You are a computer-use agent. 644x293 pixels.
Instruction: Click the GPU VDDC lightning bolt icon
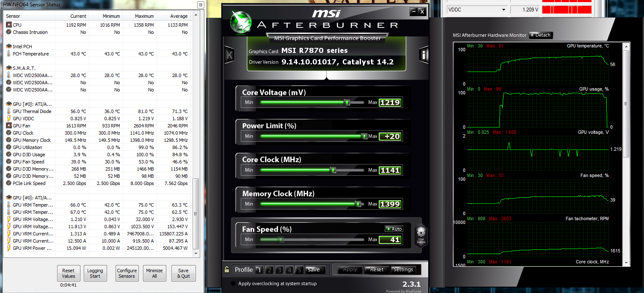(x=9, y=119)
